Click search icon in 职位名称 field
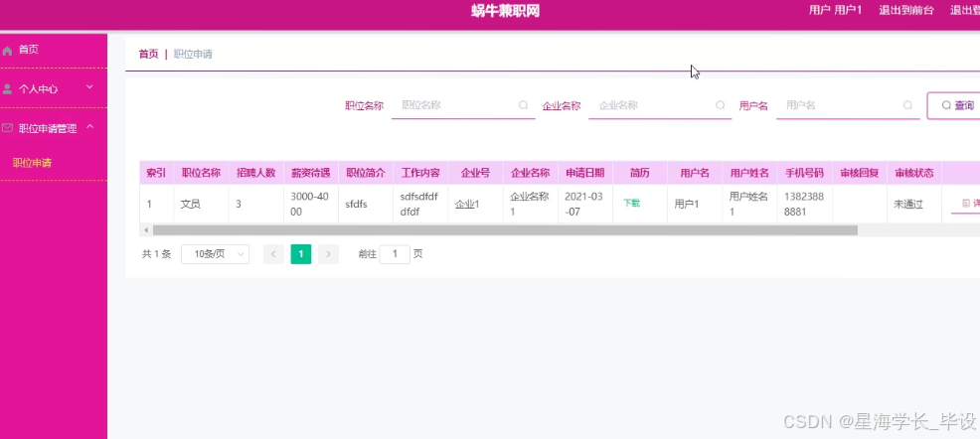This screenshot has height=439, width=980. pyautogui.click(x=523, y=105)
